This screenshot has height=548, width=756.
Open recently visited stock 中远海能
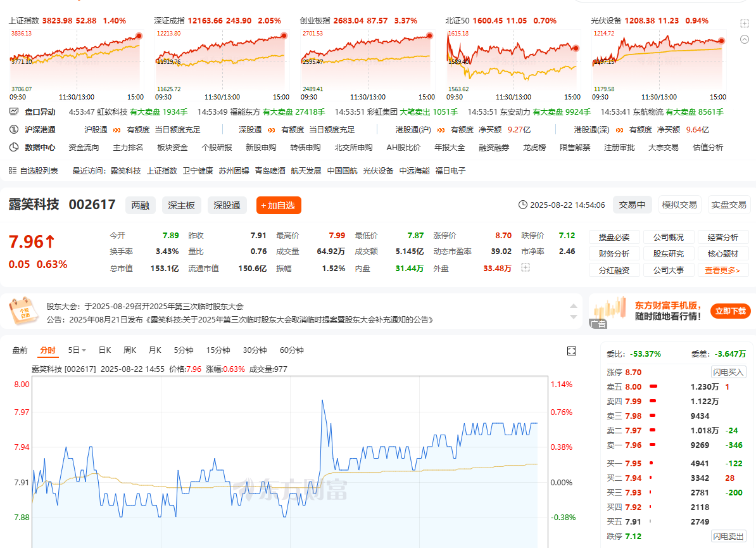pyautogui.click(x=414, y=171)
